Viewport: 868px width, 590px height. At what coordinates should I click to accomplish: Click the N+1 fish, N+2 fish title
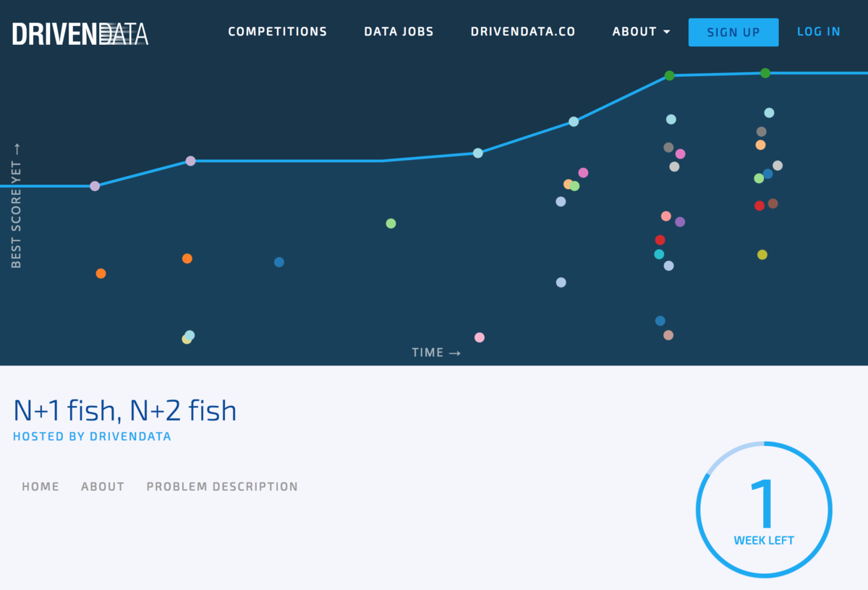click(x=125, y=410)
